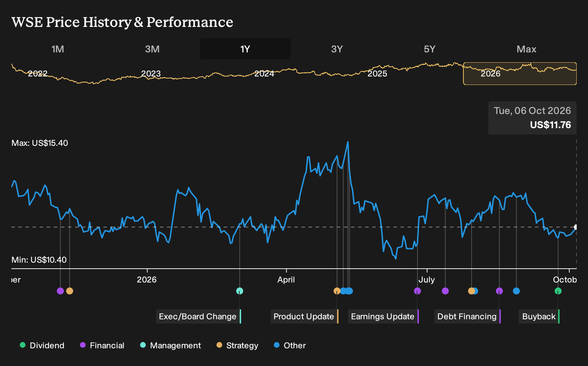The height and width of the screenshot is (366, 588).
Task: Open the Debt Financing event label
Action: 468,316
